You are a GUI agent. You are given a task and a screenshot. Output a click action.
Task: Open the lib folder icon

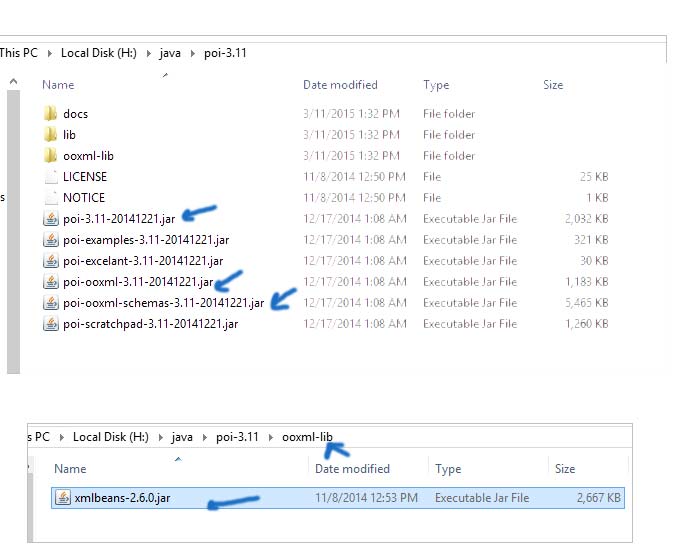[x=51, y=135]
